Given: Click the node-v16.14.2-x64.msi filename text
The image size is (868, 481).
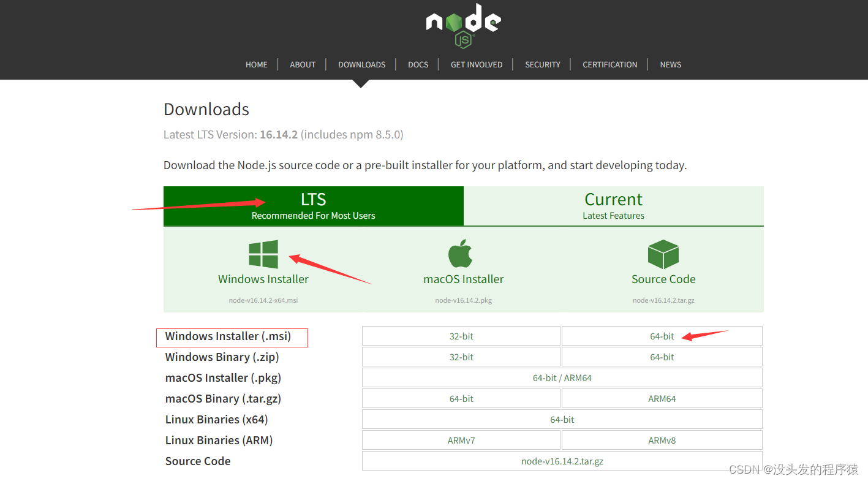Looking at the screenshot, I should tap(263, 300).
